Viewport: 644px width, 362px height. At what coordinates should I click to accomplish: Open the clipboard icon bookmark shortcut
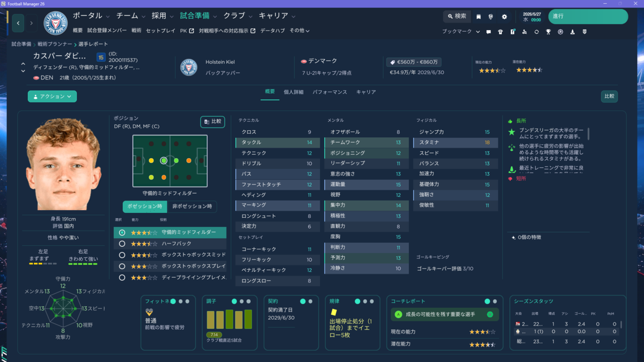(513, 32)
